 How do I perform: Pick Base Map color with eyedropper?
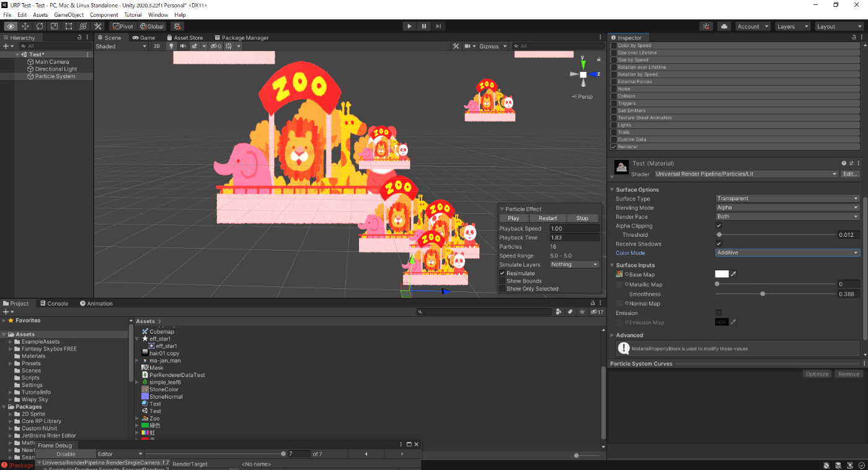pyautogui.click(x=733, y=274)
